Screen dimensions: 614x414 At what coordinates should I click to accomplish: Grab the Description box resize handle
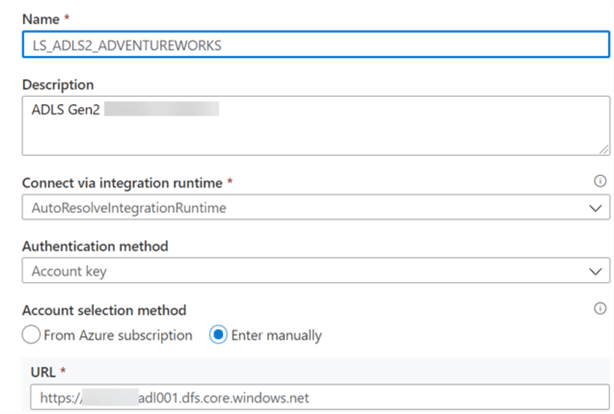604,148
